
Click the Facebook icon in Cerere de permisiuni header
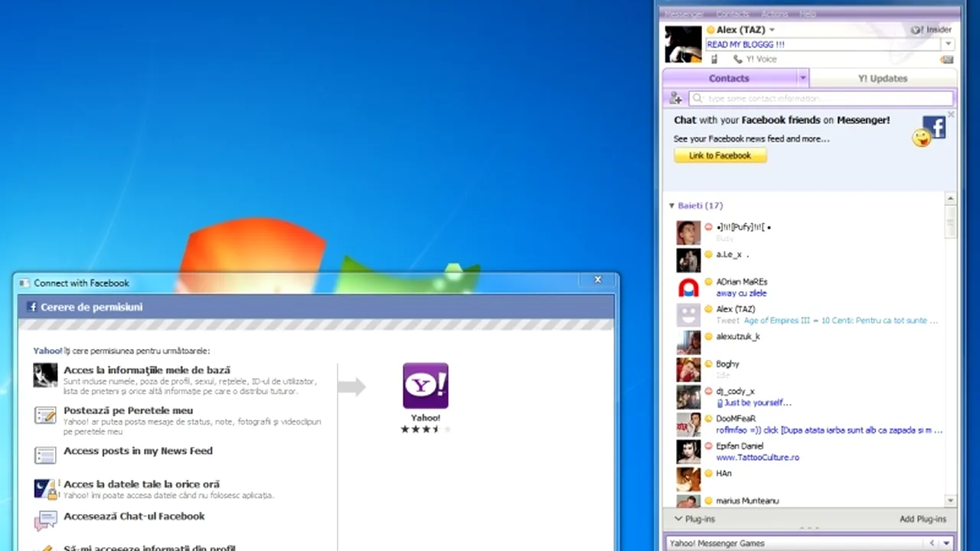point(32,307)
